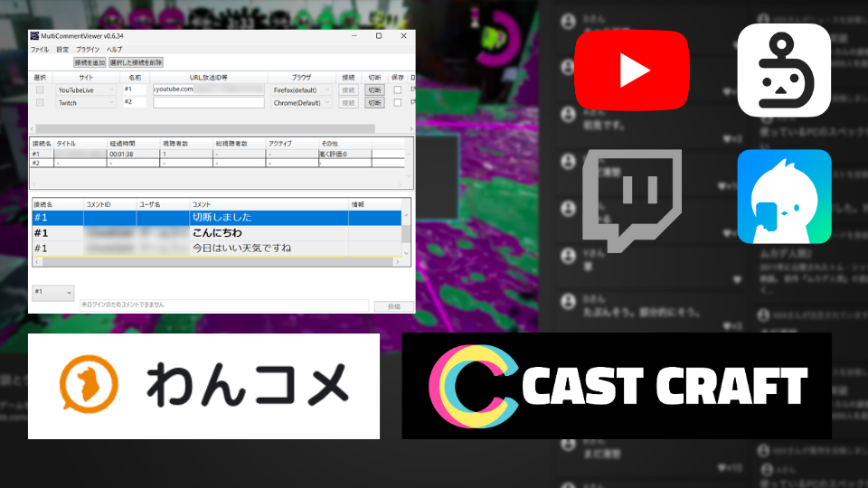Tick the 選択 checkbox for the Twitch row

pos(40,103)
